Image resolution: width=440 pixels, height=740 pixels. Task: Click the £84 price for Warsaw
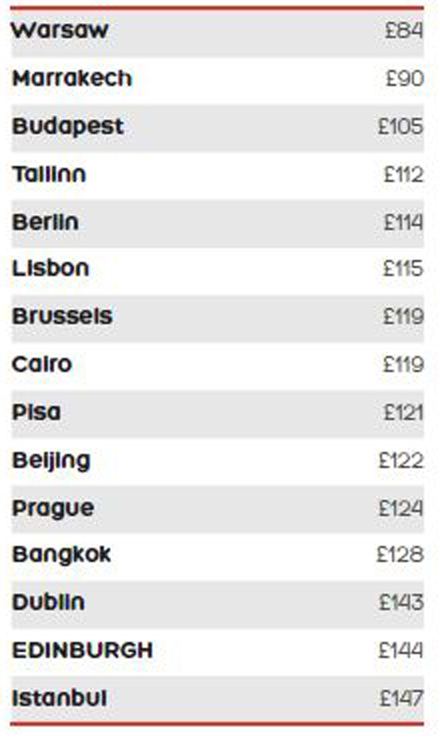coord(404,31)
